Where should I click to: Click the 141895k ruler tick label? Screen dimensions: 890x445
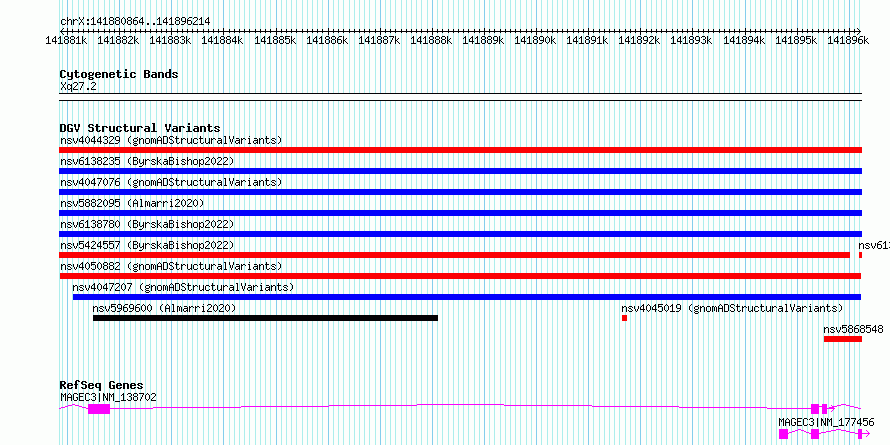tap(796, 40)
